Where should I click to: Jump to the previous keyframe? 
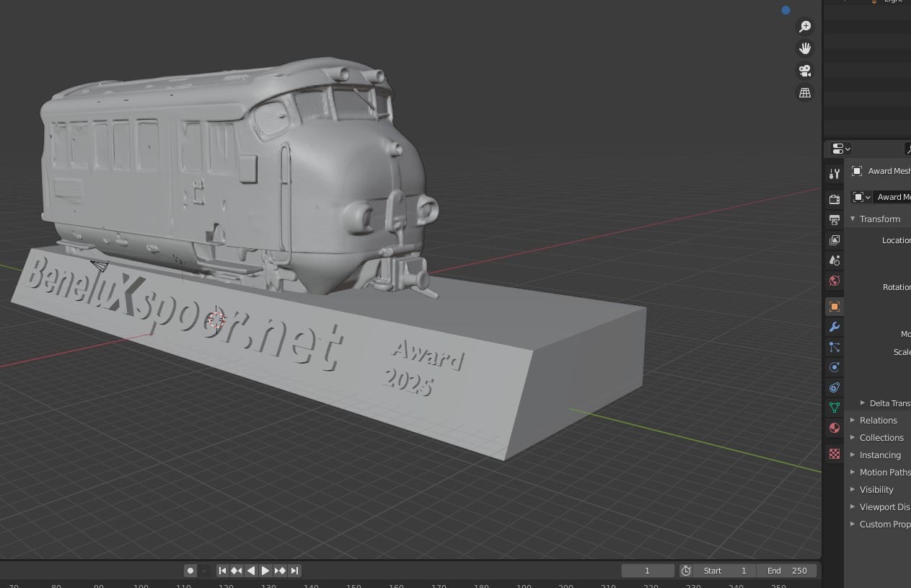(237, 571)
